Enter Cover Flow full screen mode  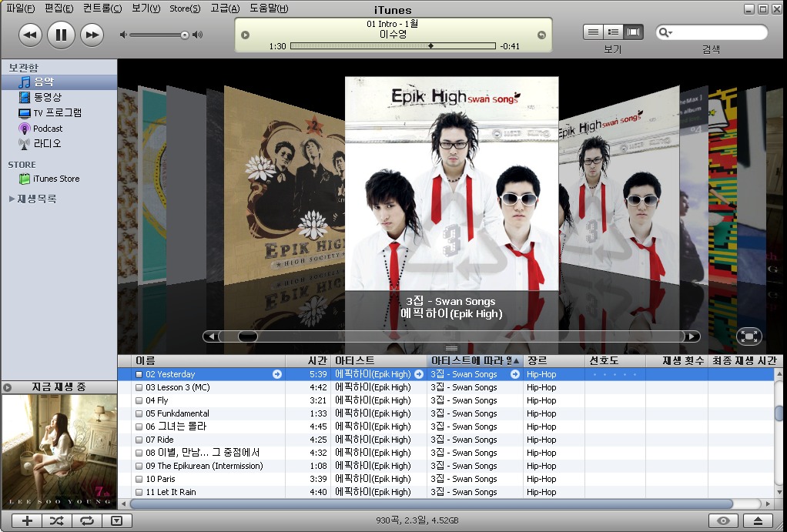tap(748, 336)
